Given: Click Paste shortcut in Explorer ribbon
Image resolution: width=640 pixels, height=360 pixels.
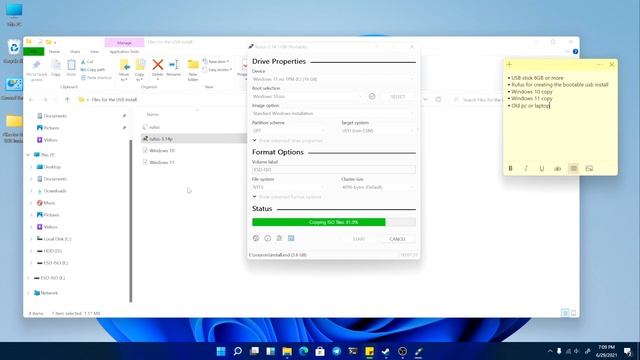Looking at the screenshot, I should [96, 78].
